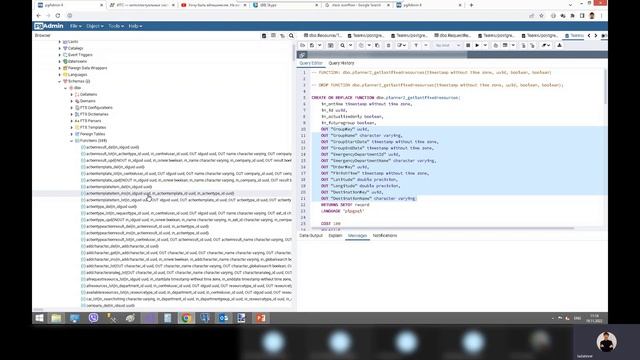Screen dimensions: 640x360
Task: Go back in the browser
Action: [x=38, y=16]
